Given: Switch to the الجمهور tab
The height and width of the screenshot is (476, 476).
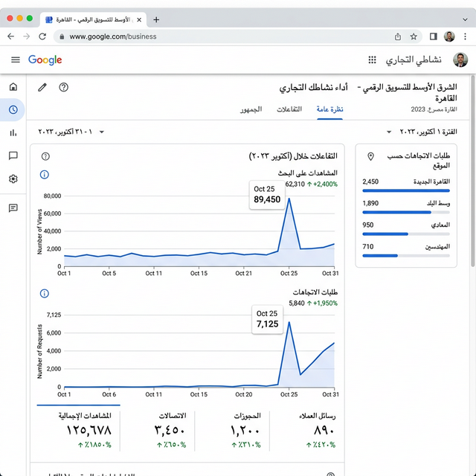Looking at the screenshot, I should (x=251, y=109).
